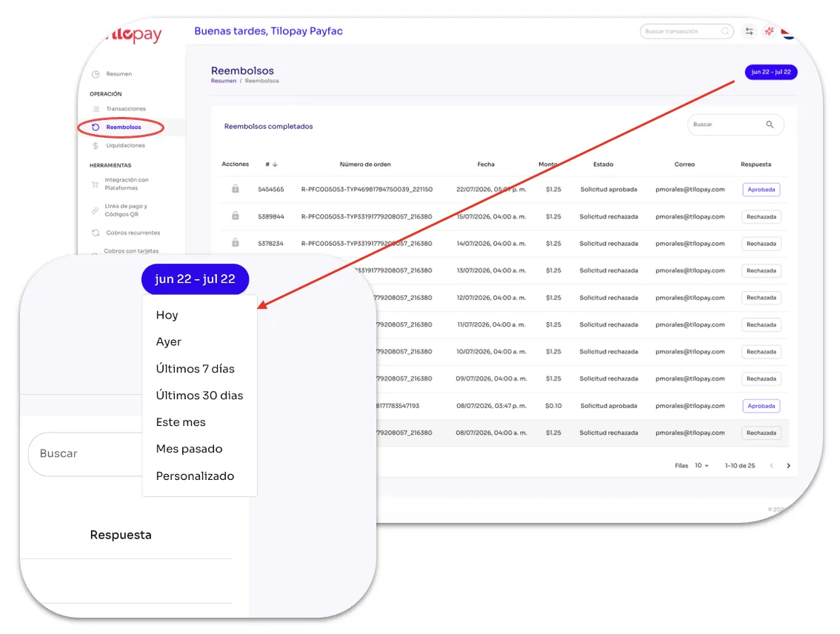The image size is (840, 634).
Task: Click lock icon for order 5454565
Action: 235,188
